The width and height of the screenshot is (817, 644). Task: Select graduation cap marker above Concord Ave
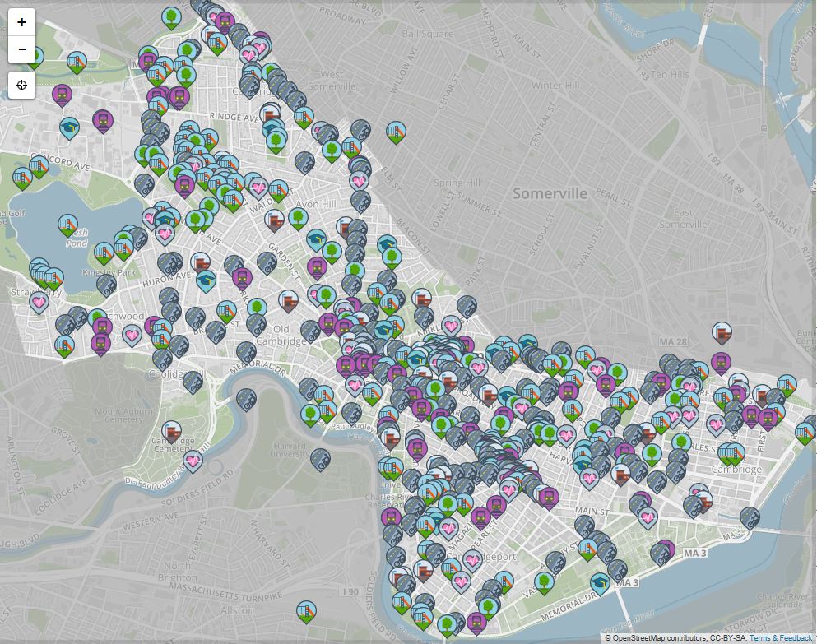pyautogui.click(x=70, y=127)
